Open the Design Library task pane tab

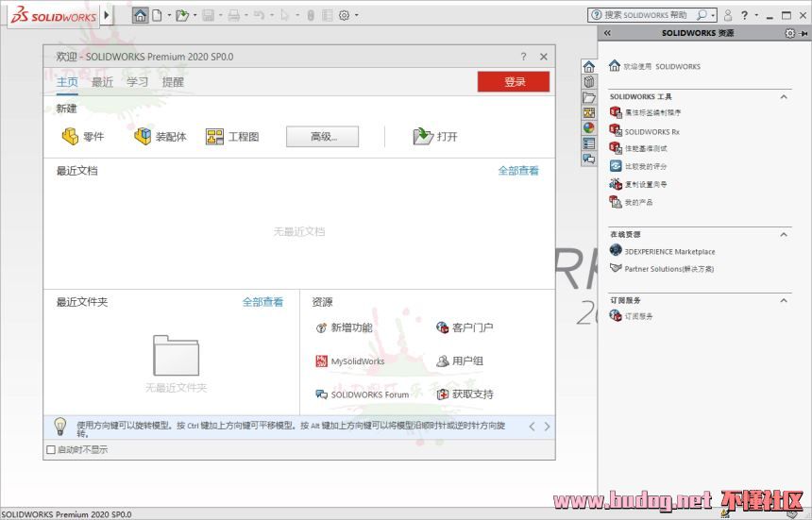pos(589,82)
